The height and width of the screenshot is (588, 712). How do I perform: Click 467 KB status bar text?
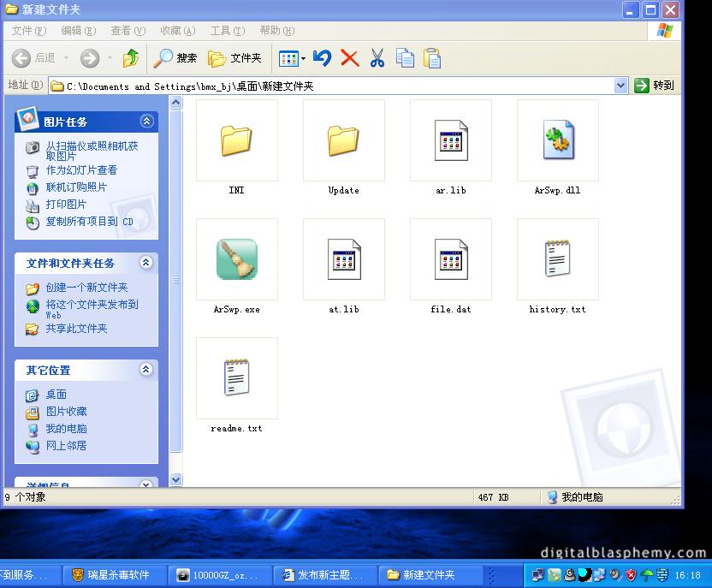pyautogui.click(x=493, y=497)
